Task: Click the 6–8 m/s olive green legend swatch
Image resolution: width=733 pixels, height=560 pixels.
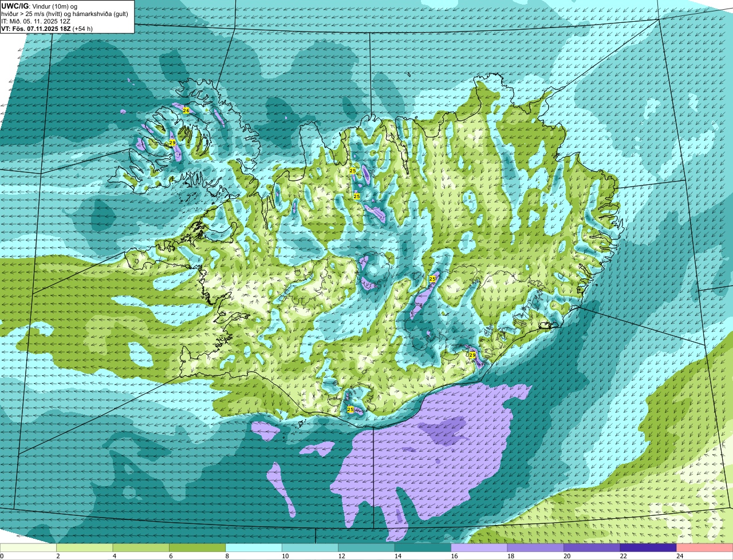Action: [198, 547]
